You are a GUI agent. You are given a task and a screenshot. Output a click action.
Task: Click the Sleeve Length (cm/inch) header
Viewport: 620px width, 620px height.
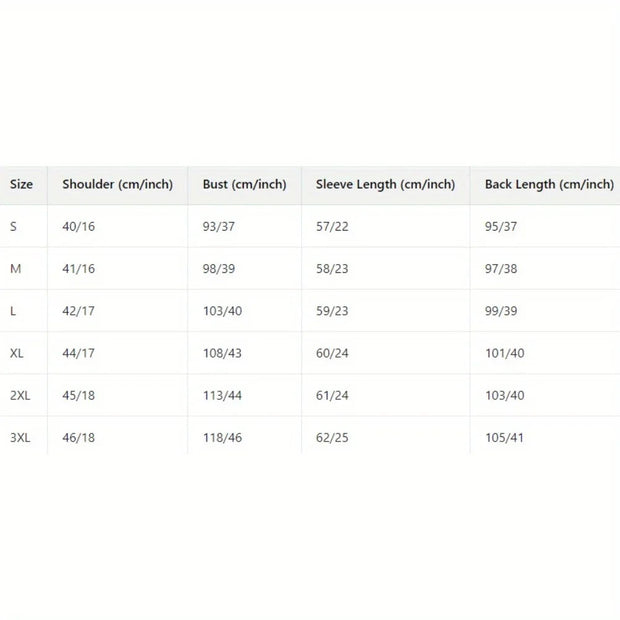point(385,184)
